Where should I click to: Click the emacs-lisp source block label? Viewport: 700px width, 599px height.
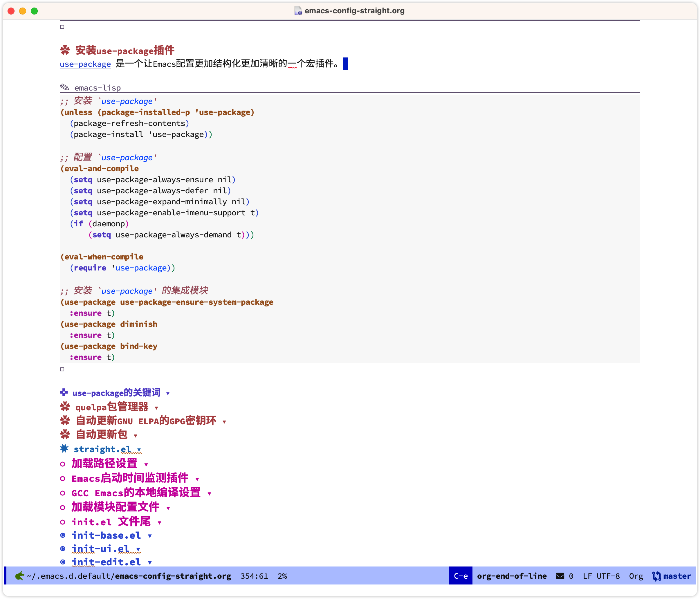tap(97, 88)
